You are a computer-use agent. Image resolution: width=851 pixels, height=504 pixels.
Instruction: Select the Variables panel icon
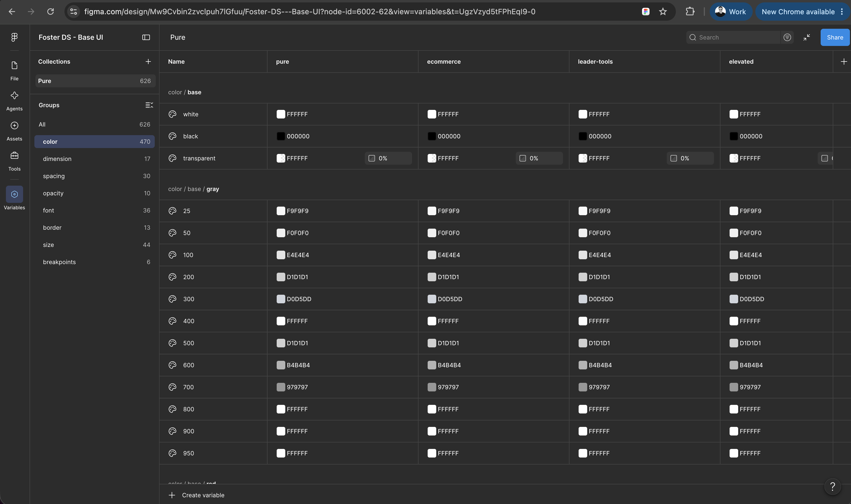(x=14, y=194)
